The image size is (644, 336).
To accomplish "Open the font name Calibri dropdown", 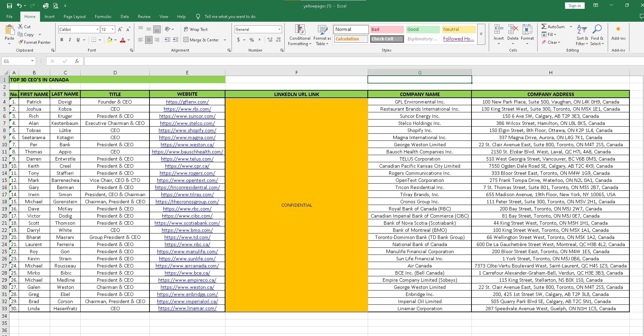I will point(97,30).
